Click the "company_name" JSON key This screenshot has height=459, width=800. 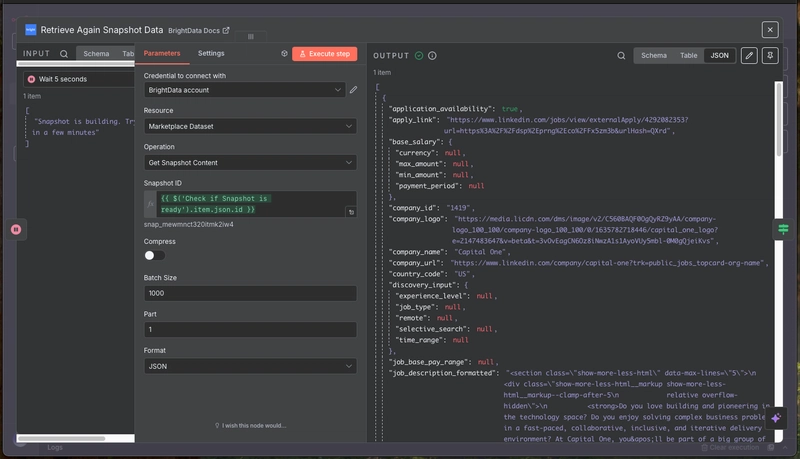(418, 252)
